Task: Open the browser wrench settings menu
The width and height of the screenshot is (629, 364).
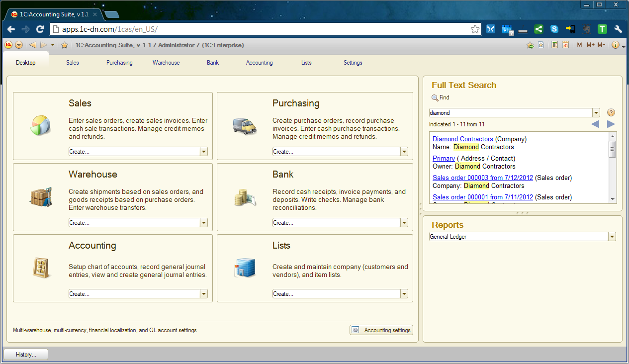Action: (618, 29)
